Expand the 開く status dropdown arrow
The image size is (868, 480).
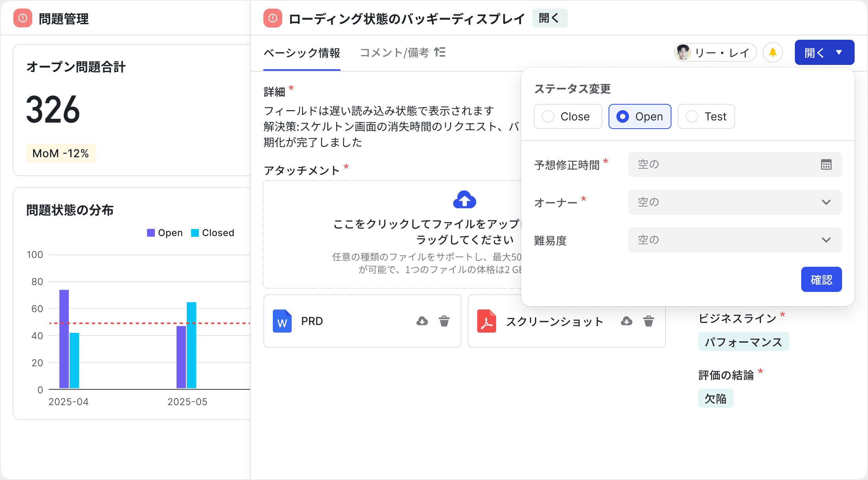[x=839, y=52]
